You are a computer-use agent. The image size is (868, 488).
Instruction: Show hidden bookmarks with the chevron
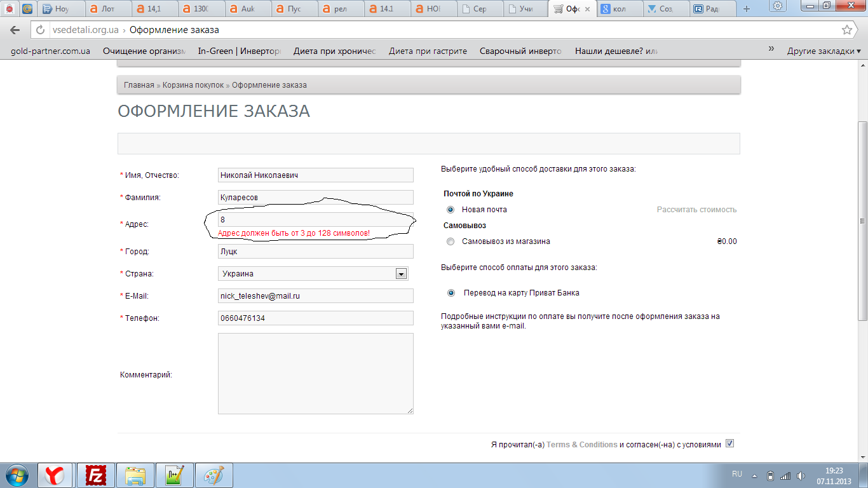click(771, 50)
